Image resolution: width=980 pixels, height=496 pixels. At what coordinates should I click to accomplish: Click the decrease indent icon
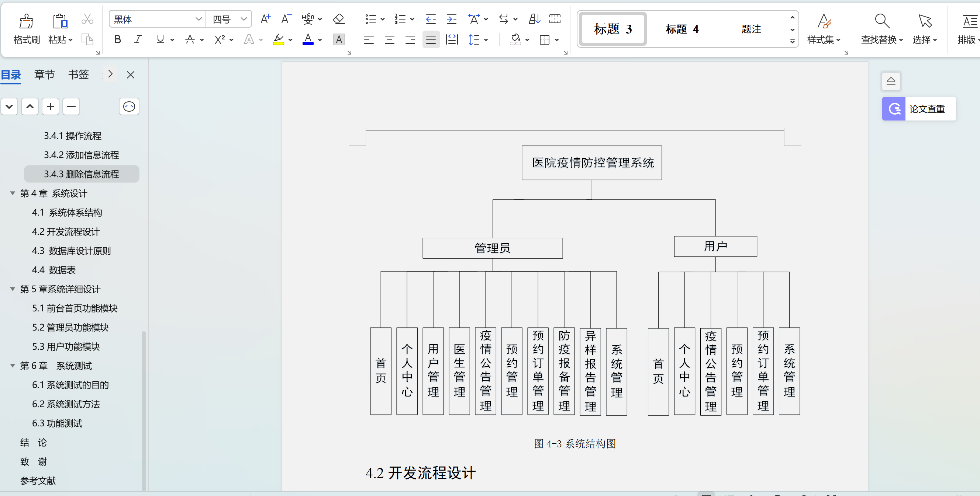click(x=431, y=19)
